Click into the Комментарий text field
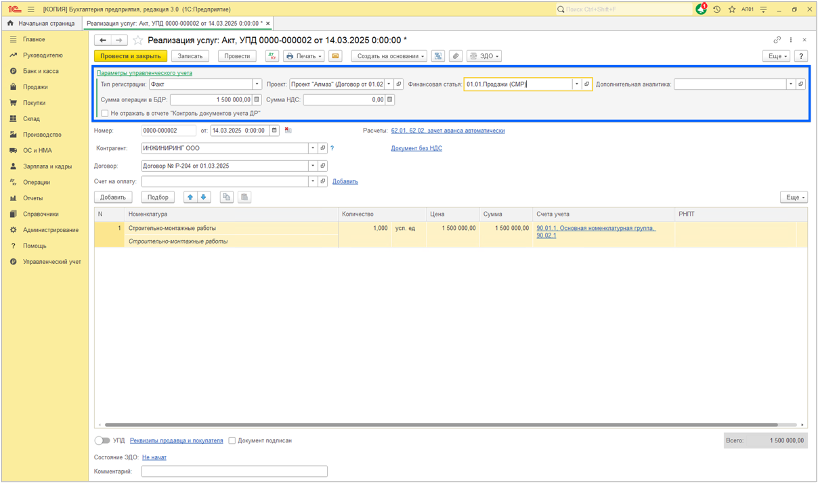 pos(234,471)
